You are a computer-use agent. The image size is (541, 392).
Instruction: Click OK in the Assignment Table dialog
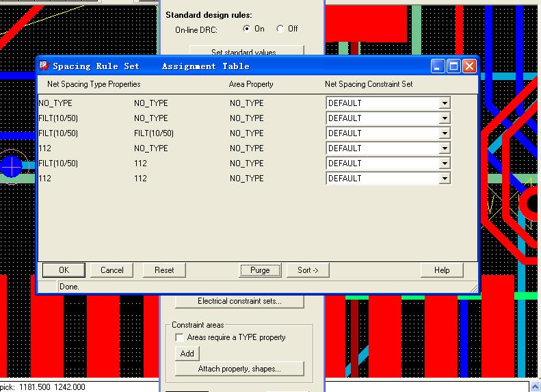[64, 270]
